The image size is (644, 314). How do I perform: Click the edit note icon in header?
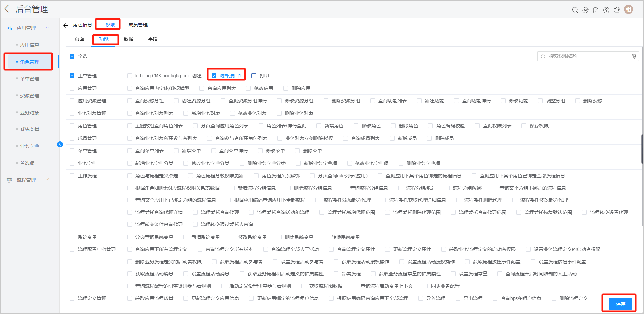596,10
